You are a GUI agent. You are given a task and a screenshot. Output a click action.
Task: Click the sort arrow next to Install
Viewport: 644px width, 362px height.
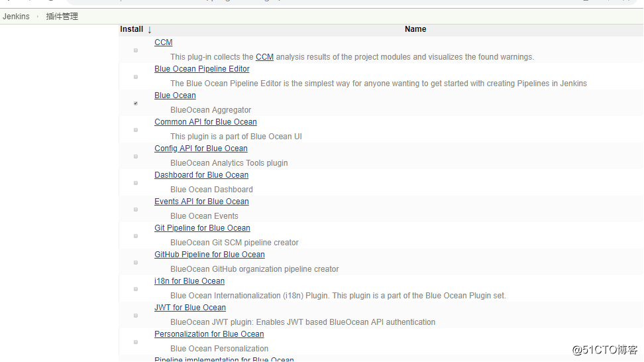(150, 30)
